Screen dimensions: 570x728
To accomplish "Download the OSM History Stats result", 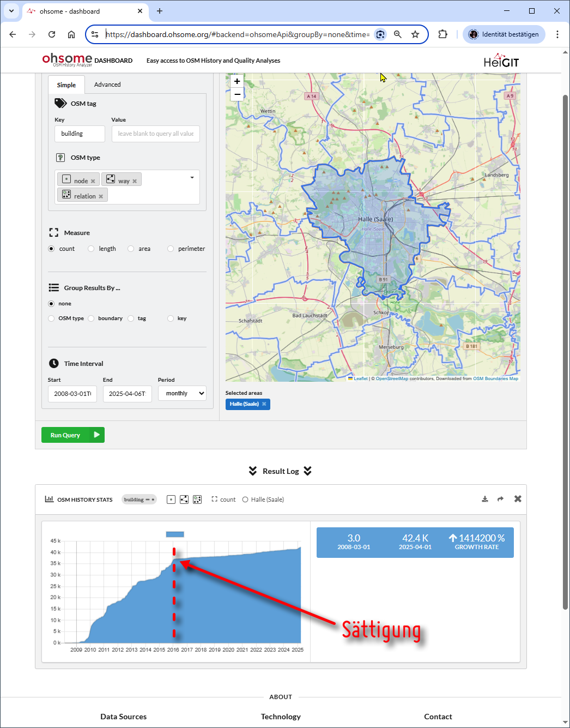I will 485,499.
